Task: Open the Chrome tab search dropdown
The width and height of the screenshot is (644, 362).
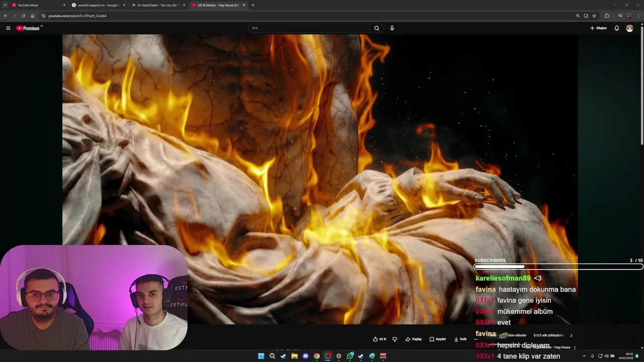Action: pyautogui.click(x=5, y=5)
